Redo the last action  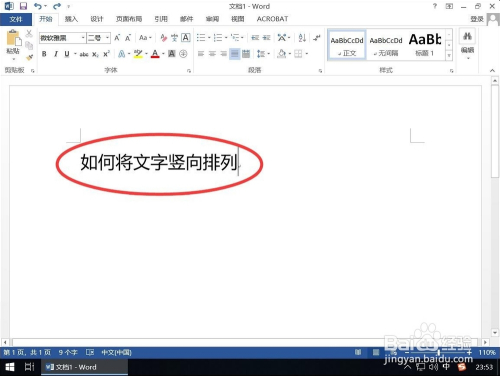pos(57,6)
